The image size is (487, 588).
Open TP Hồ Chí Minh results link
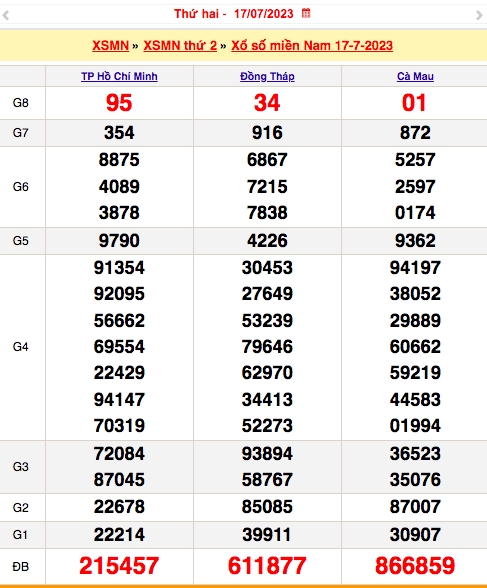click(x=119, y=76)
